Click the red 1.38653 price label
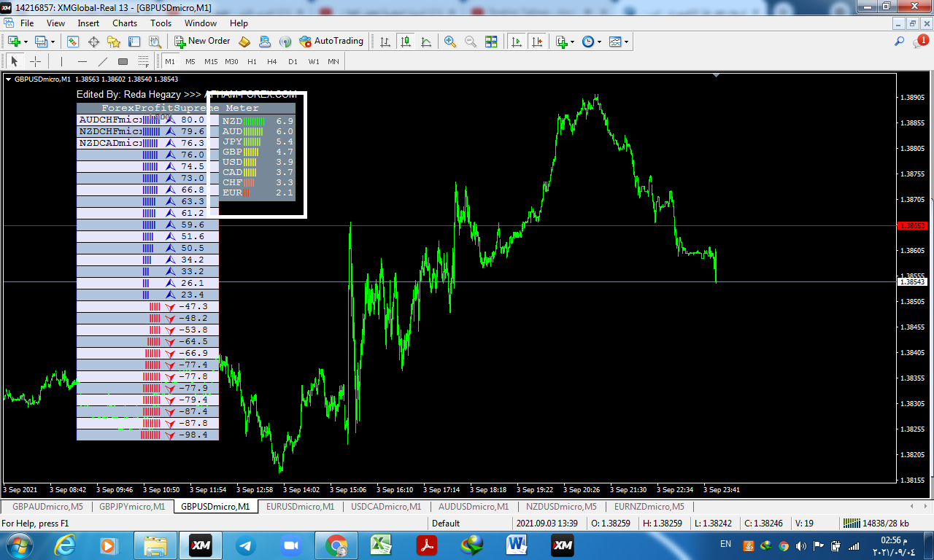 point(913,226)
